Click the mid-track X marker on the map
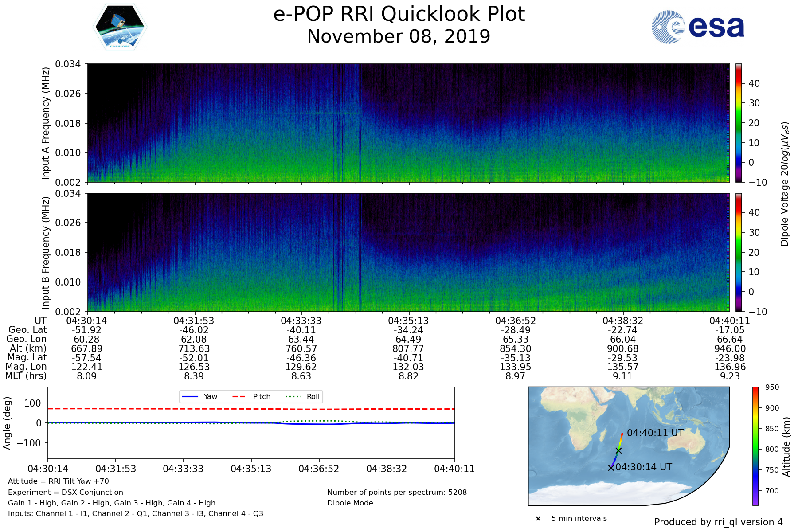This screenshot has height=532, width=798. tap(618, 451)
